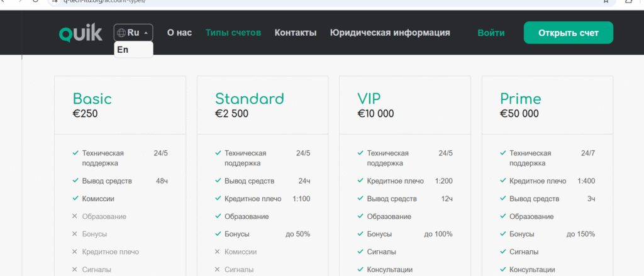Click cross icon beside Standard Комиссии

218,251
